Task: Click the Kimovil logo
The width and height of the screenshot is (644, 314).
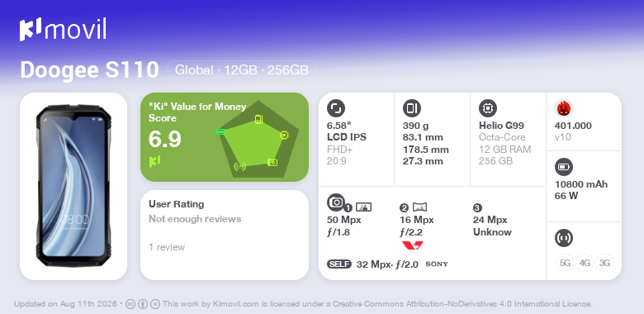Action: (x=63, y=30)
